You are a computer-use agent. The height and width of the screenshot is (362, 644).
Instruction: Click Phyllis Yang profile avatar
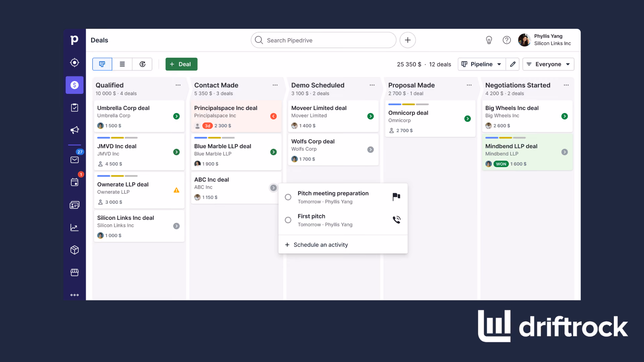(x=524, y=40)
